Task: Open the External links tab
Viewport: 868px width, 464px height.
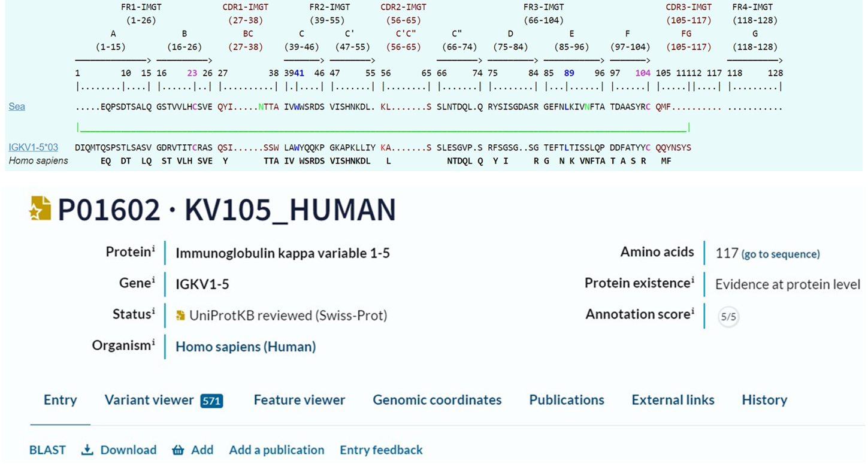Action: coord(673,400)
